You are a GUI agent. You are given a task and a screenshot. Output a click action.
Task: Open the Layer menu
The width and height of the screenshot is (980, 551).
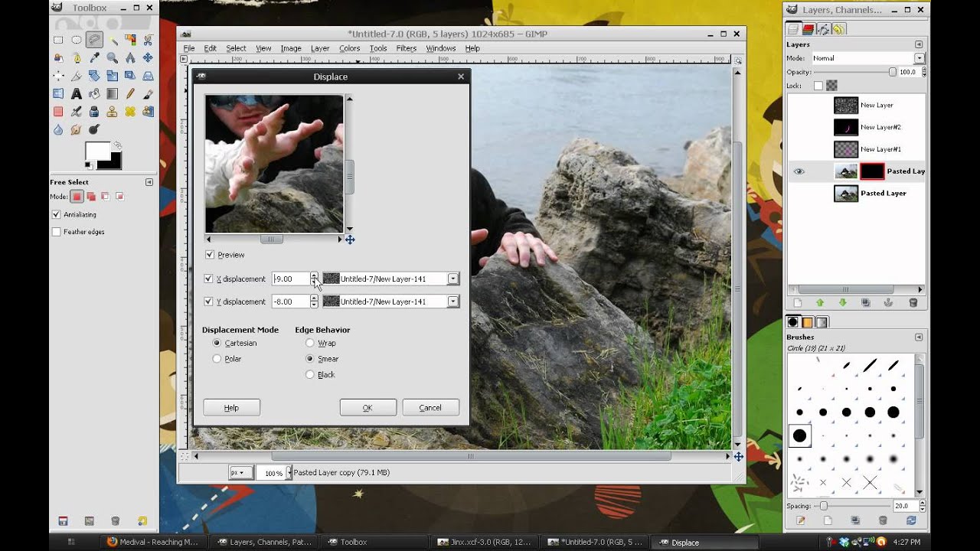(x=320, y=48)
